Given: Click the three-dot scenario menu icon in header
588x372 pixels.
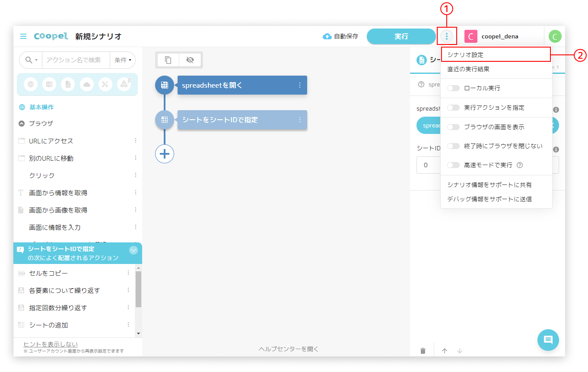Looking at the screenshot, I should (447, 36).
